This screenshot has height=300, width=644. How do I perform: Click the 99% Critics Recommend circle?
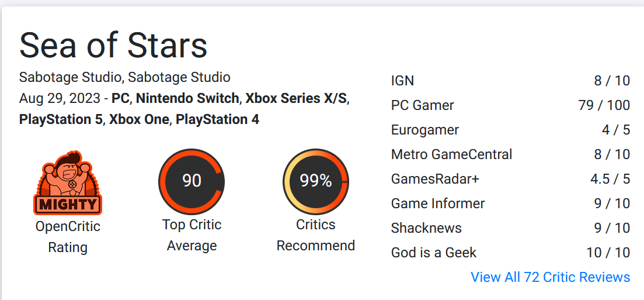click(x=315, y=181)
